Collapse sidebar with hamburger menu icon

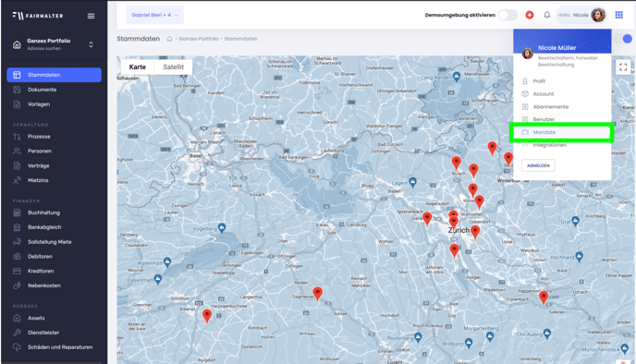coord(91,16)
